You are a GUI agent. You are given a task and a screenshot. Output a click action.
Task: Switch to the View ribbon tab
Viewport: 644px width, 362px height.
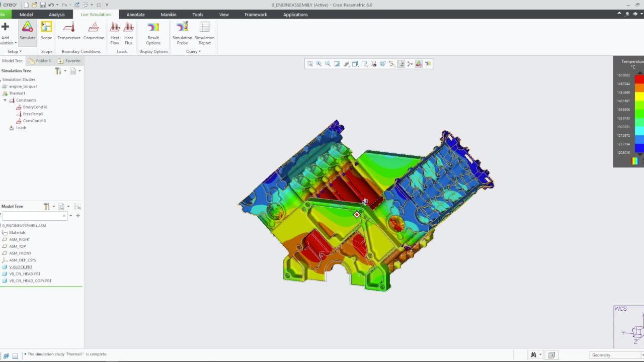tap(224, 15)
